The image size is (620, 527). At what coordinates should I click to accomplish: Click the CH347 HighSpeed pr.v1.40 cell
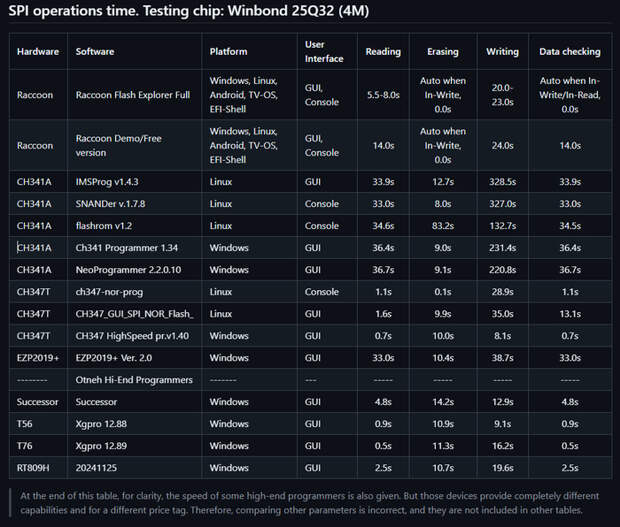click(132, 336)
